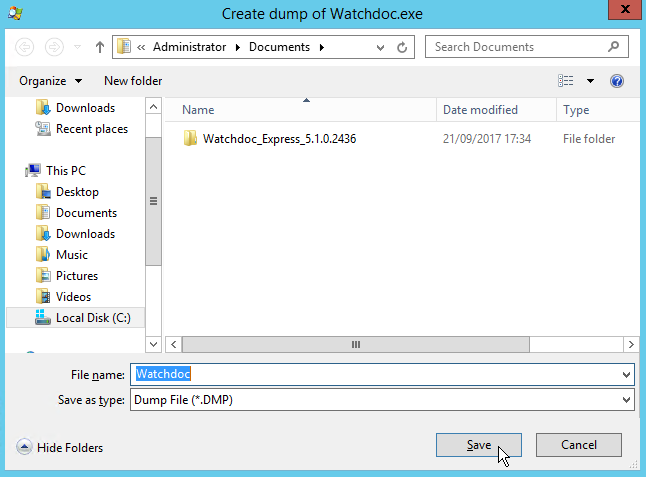Click the Watchdoc_Express folder icon
646x477 pixels.
pyautogui.click(x=190, y=138)
